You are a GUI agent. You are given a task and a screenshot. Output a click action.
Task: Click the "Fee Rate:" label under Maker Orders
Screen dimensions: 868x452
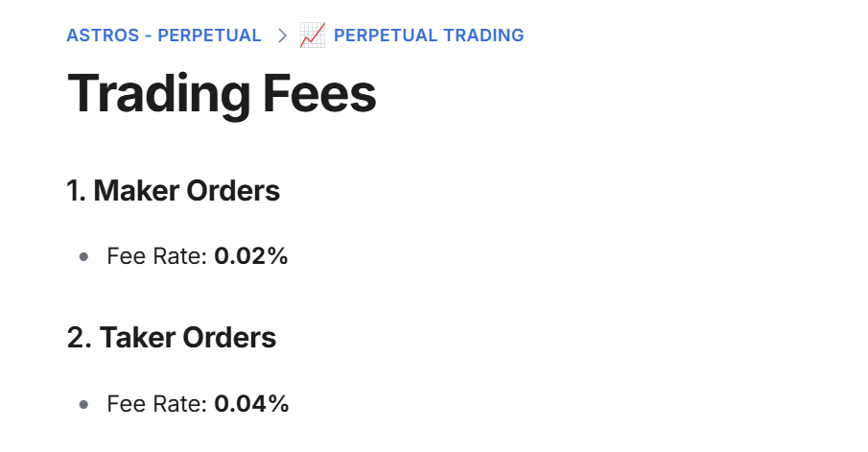(157, 256)
